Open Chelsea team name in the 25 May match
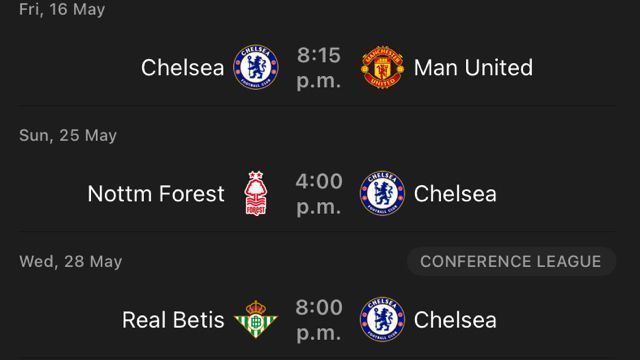Screen dimensions: 640x360 (455, 194)
